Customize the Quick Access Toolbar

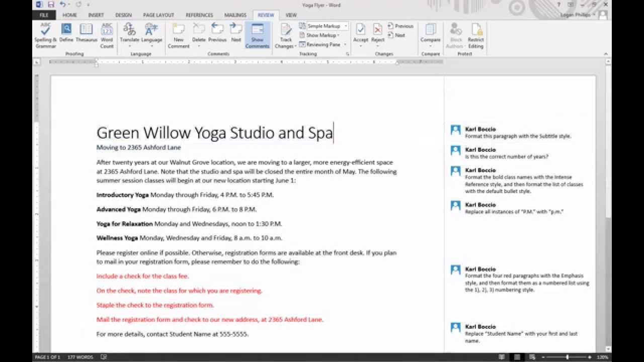[x=88, y=5]
